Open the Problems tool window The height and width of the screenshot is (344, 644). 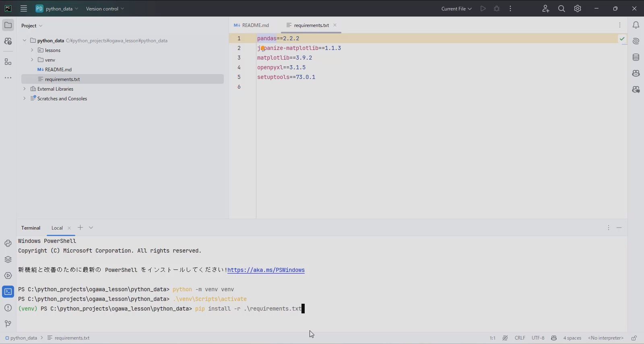click(8, 308)
